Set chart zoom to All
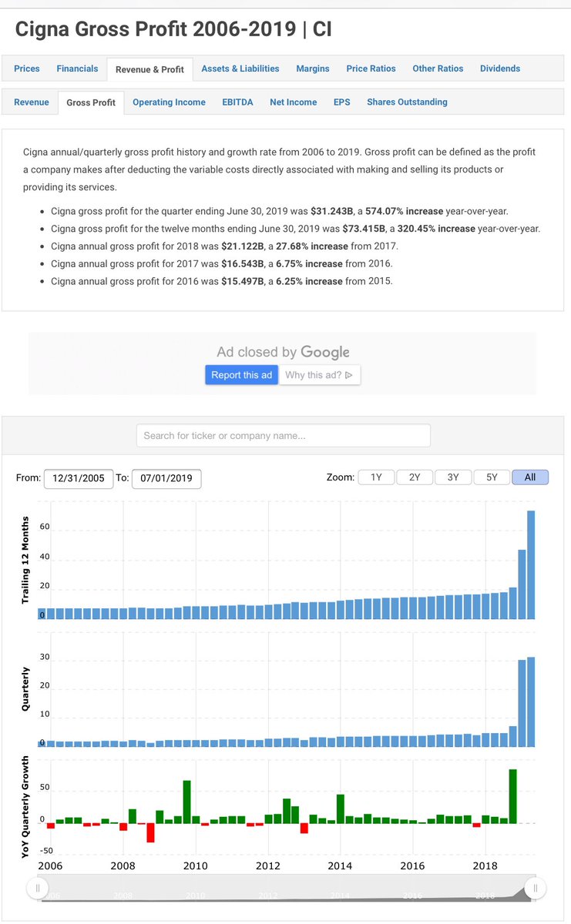The width and height of the screenshot is (571, 924). click(530, 477)
